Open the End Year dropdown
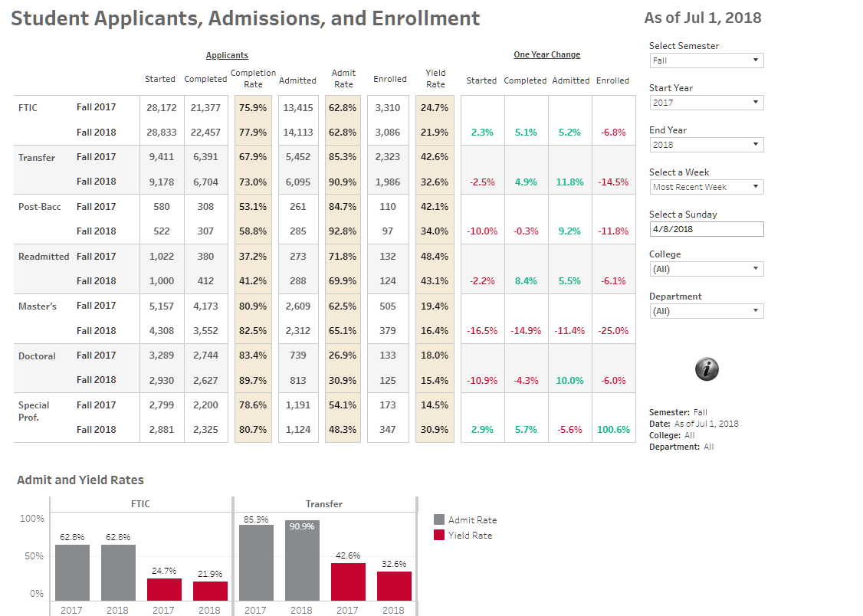The width and height of the screenshot is (863, 616). (706, 144)
